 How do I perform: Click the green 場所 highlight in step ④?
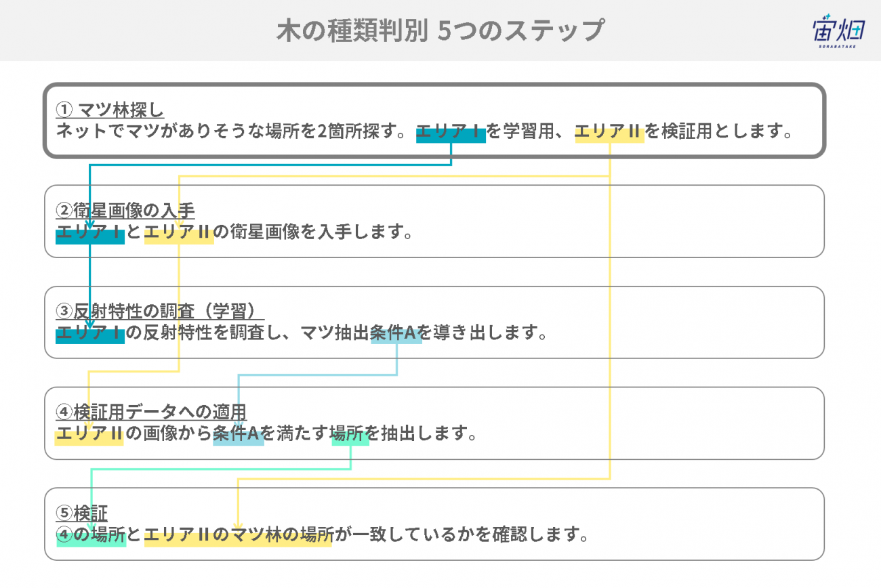pos(350,434)
